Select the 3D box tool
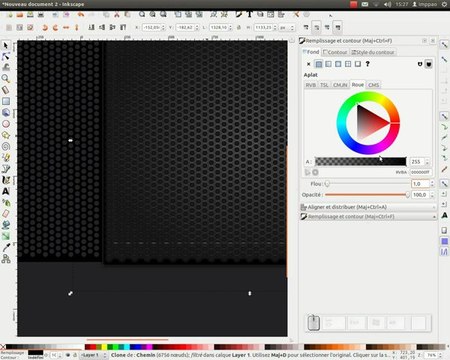 (6, 112)
